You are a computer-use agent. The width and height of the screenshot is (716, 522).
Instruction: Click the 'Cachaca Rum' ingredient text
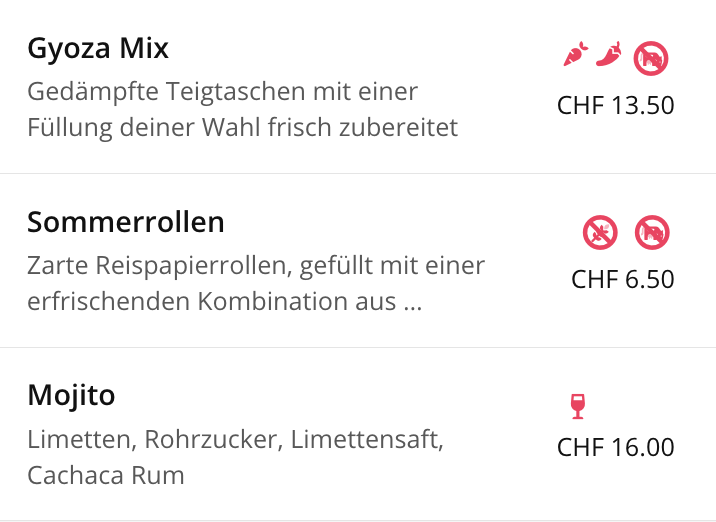point(106,475)
